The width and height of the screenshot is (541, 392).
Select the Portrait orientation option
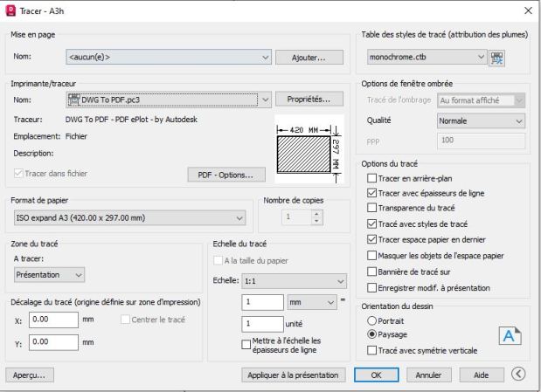[372, 320]
